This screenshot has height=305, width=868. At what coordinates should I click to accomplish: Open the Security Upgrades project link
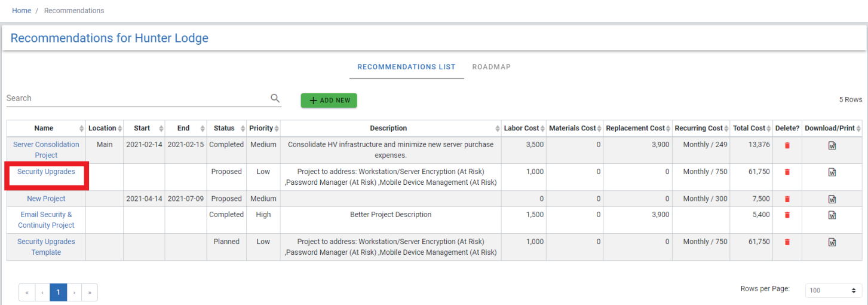click(x=46, y=172)
